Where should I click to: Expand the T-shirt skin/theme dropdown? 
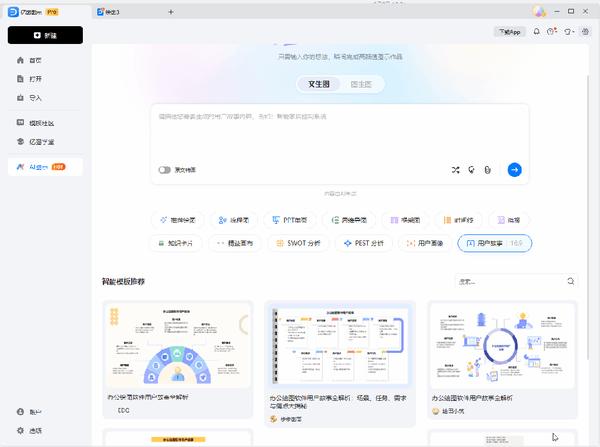pos(569,32)
